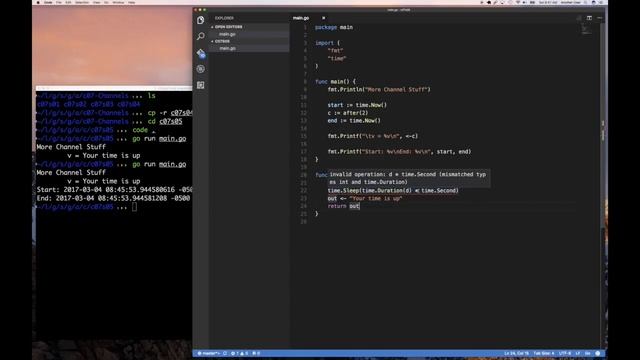Close the main.go editor tab

[323, 18]
